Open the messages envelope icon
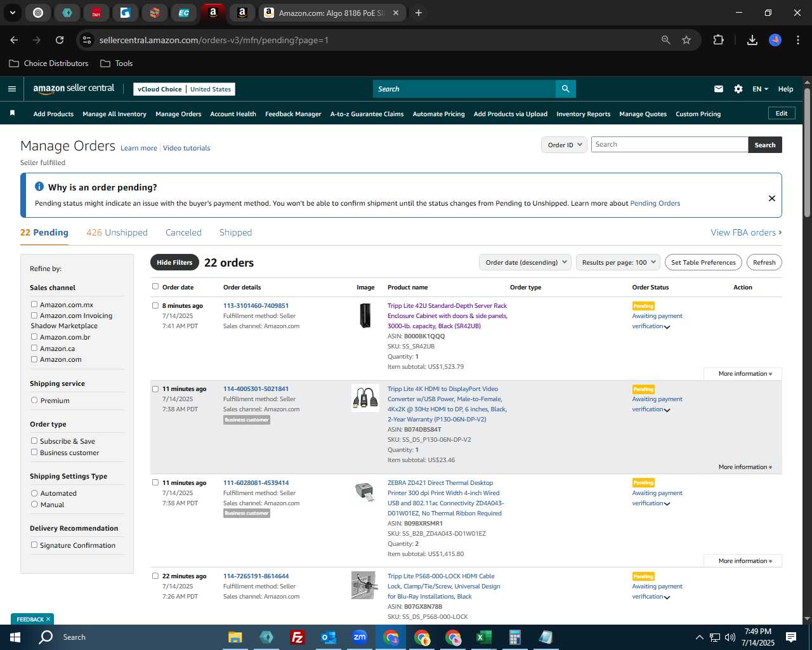812x650 pixels. (x=719, y=89)
